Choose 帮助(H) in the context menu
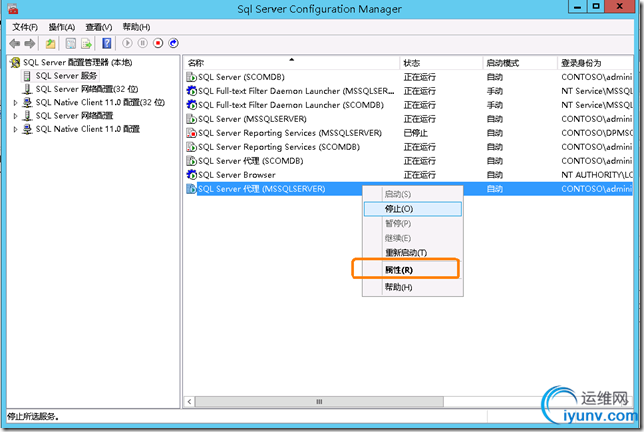Viewport: 644px width, 432px height. (413, 287)
